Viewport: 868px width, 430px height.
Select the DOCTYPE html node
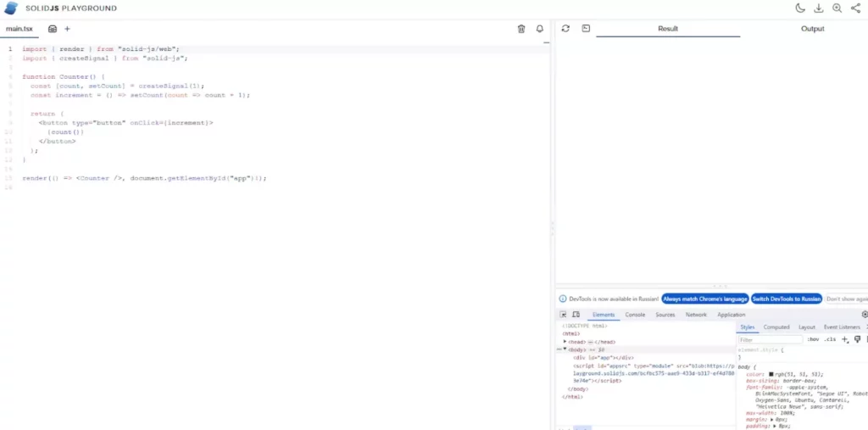pos(585,326)
